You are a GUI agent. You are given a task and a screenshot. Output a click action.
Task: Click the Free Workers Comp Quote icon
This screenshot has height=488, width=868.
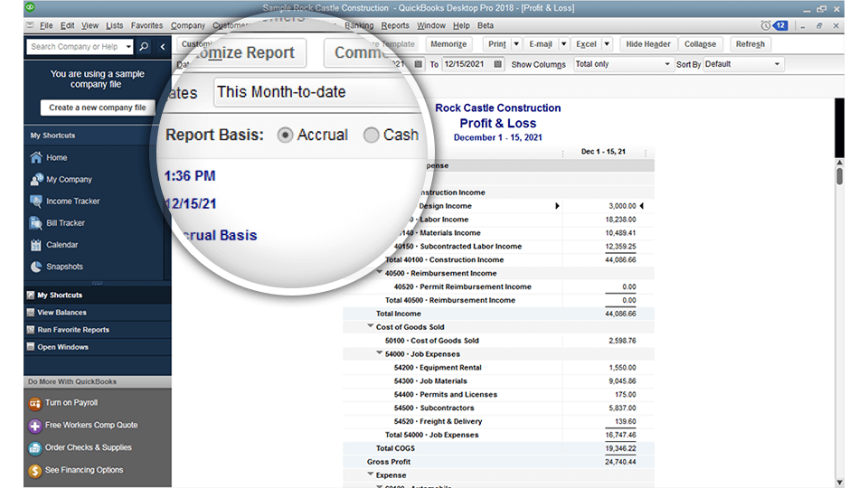click(x=35, y=426)
